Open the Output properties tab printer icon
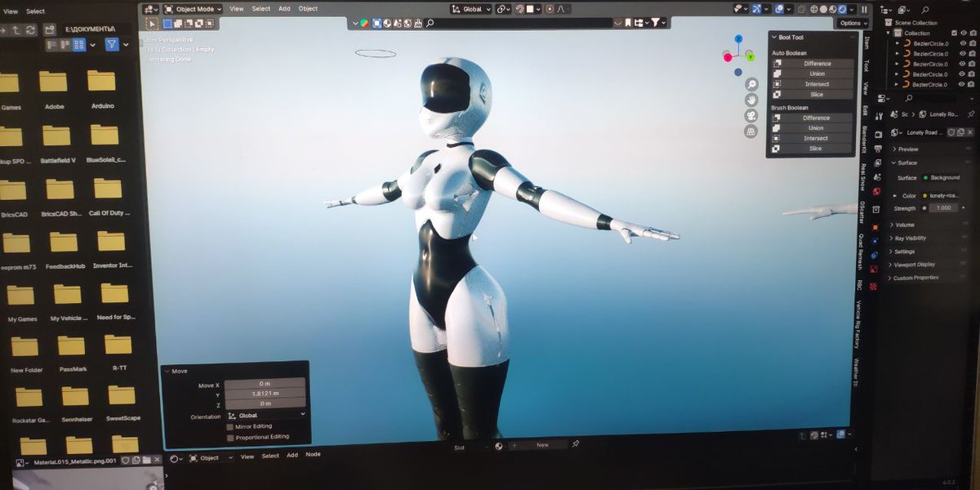980x490 pixels. [878, 149]
